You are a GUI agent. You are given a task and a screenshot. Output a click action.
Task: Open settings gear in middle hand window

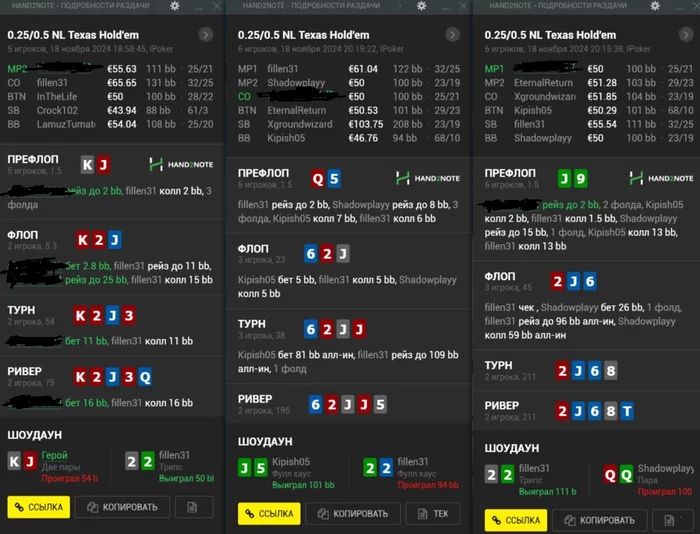point(421,6)
